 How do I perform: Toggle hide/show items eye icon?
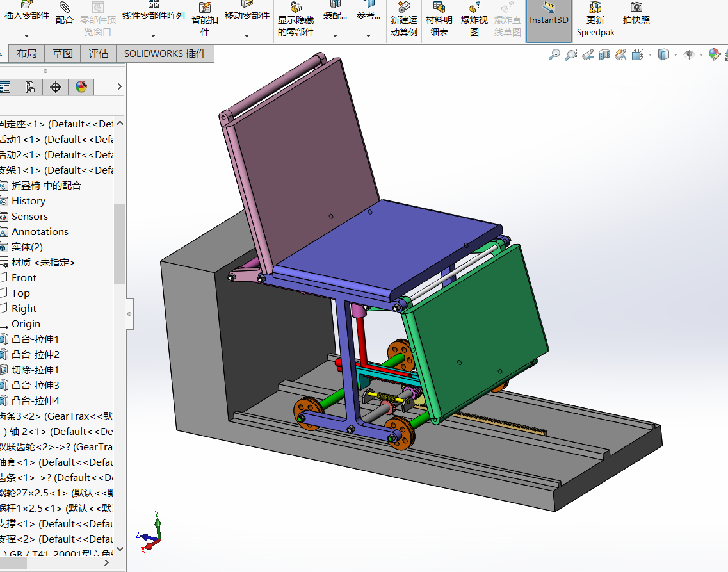tap(689, 55)
